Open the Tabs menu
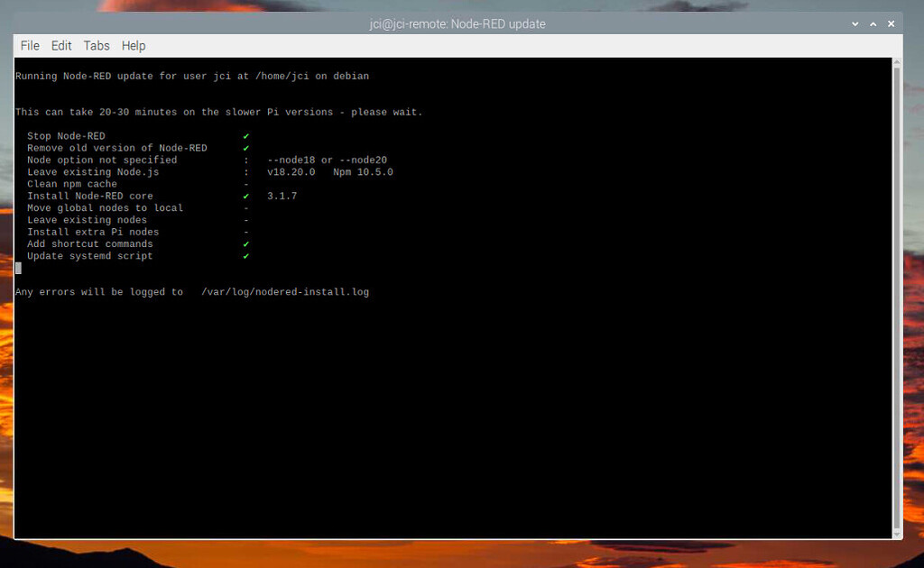Image resolution: width=924 pixels, height=568 pixels. tap(96, 45)
